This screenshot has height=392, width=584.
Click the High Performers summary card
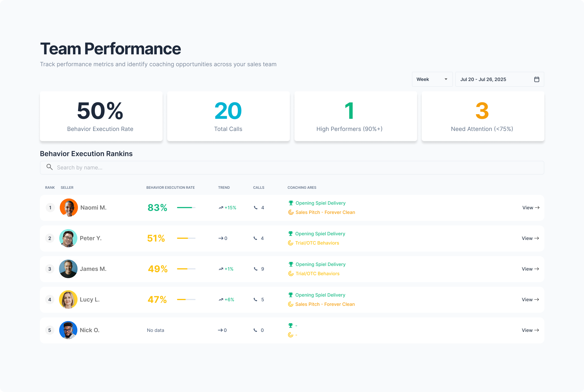pyautogui.click(x=355, y=116)
